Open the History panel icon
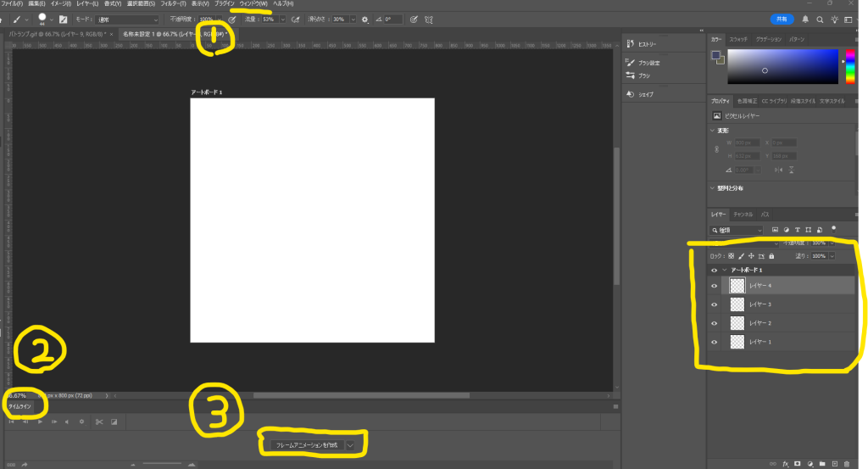Image resolution: width=868 pixels, height=469 pixels. [x=630, y=44]
